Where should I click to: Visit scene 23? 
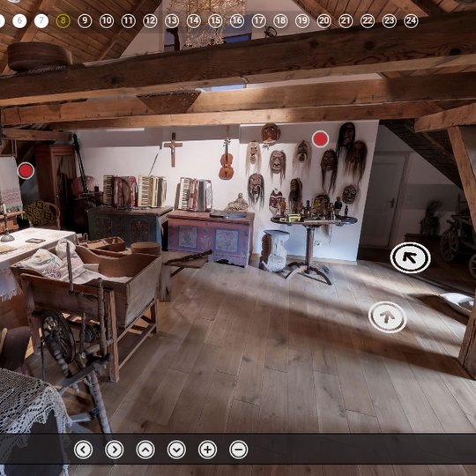390,21
